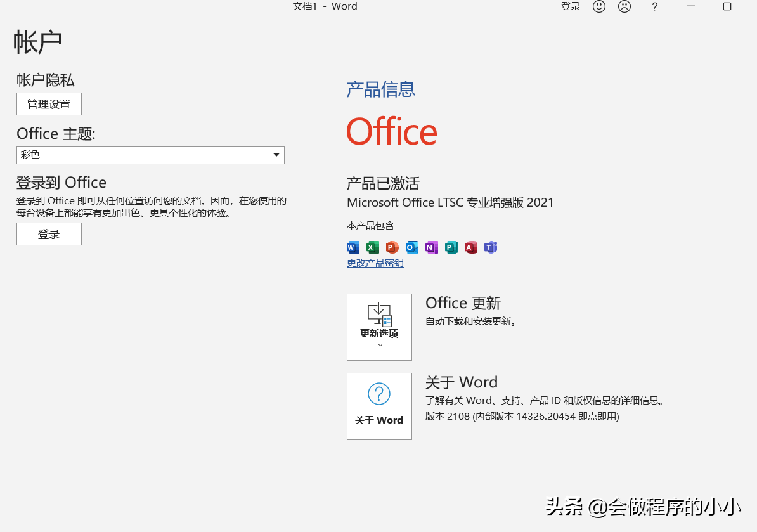The image size is (757, 532).
Task: Click the 帐户 page title
Action: coord(38,42)
